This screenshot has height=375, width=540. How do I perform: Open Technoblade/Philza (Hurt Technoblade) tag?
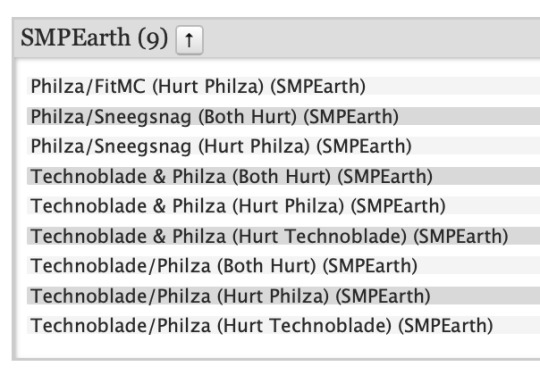coord(262,325)
